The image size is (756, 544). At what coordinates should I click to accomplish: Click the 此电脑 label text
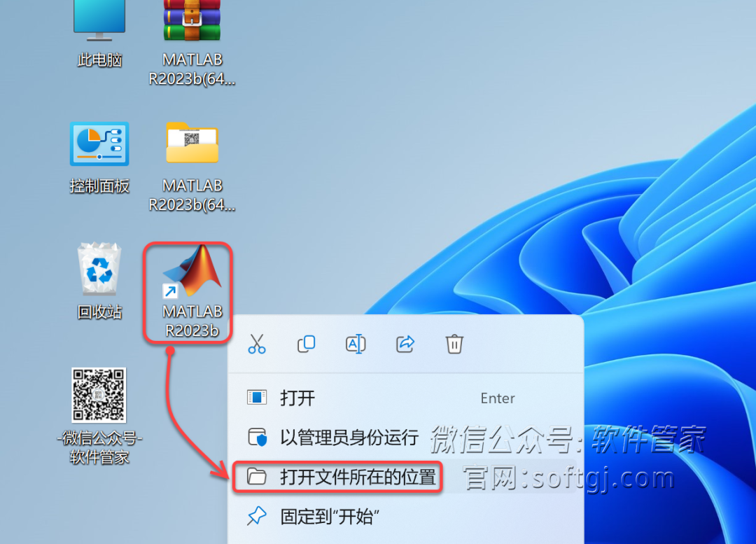click(99, 60)
